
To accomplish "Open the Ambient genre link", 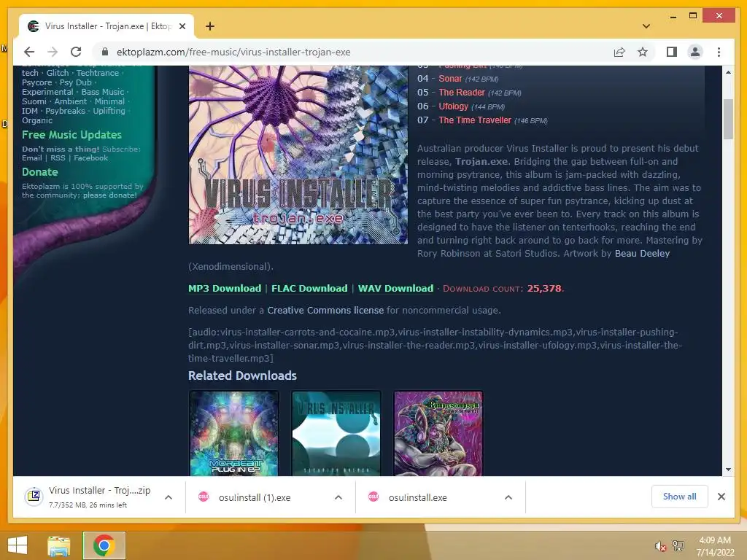I will pyautogui.click(x=71, y=101).
